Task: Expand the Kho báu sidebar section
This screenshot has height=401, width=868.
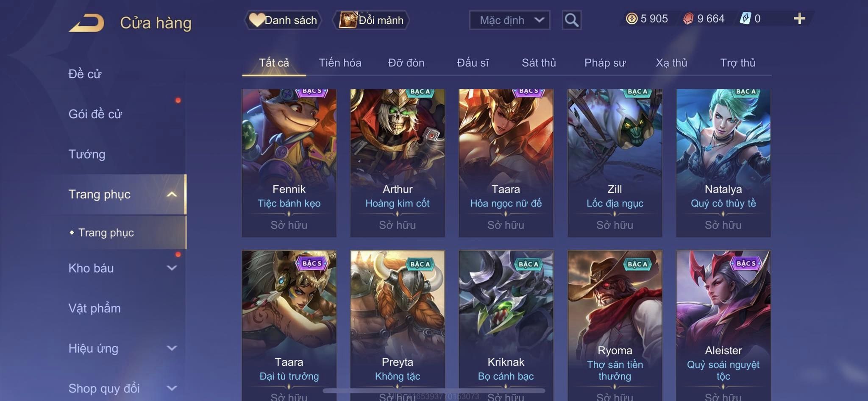Action: click(x=172, y=268)
